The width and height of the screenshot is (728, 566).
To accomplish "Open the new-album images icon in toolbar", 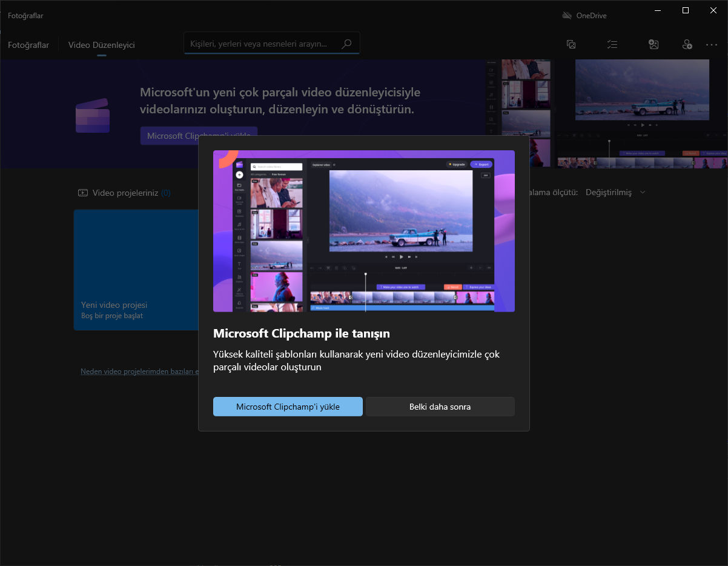I will click(x=571, y=44).
